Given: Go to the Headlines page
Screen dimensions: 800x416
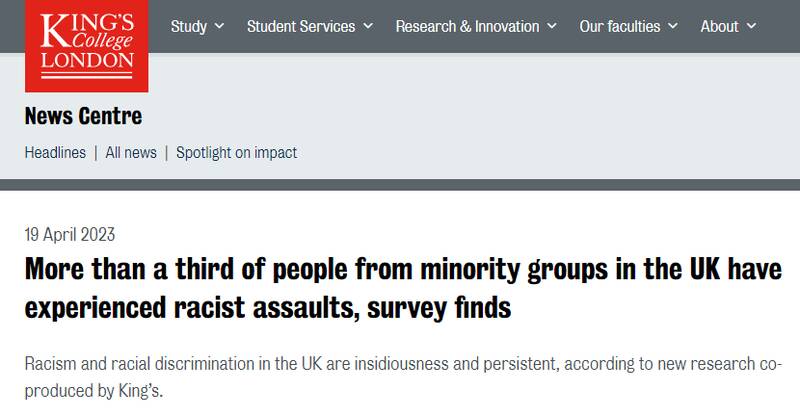Looking at the screenshot, I should pyautogui.click(x=56, y=153).
